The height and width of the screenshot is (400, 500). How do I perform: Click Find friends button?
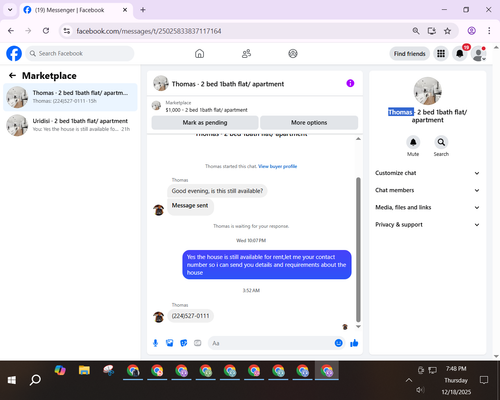click(409, 54)
